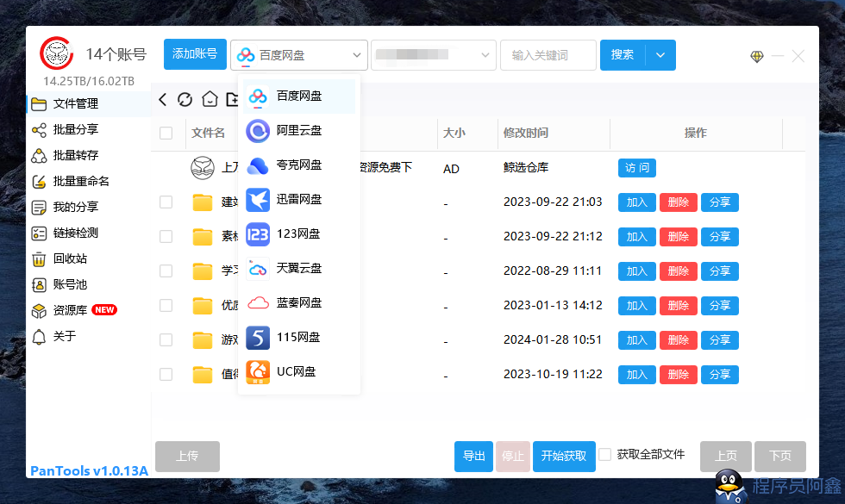This screenshot has height=504, width=845.
Task: Open 批量分享 in the sidebar
Action: pos(89,130)
